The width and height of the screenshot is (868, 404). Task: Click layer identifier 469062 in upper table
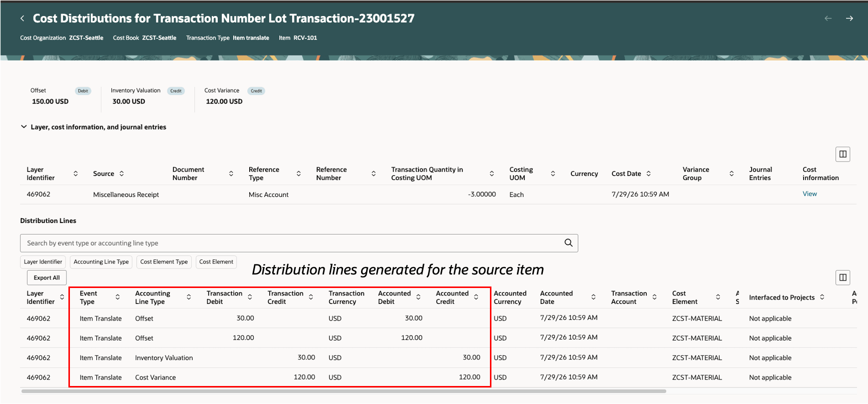[x=38, y=194]
